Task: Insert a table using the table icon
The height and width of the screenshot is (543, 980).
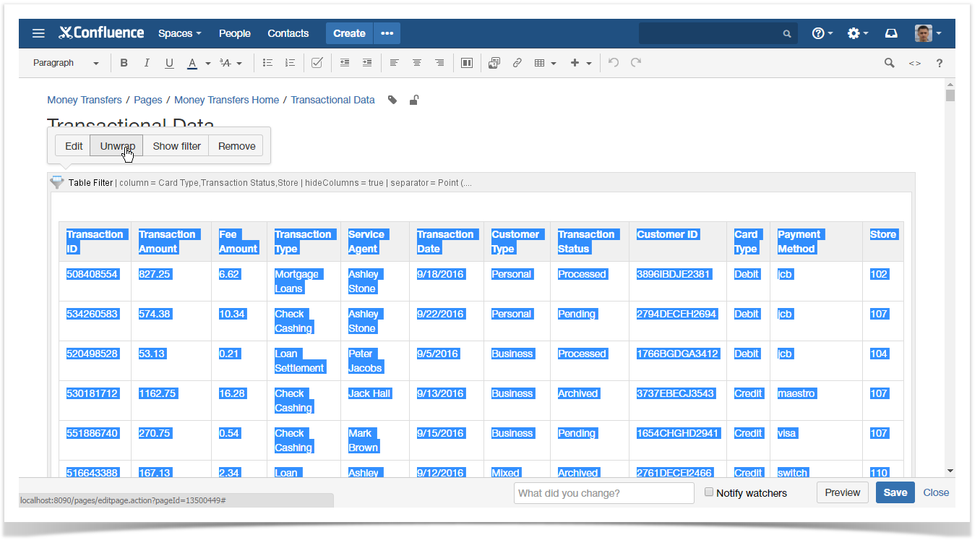Action: pyautogui.click(x=541, y=63)
